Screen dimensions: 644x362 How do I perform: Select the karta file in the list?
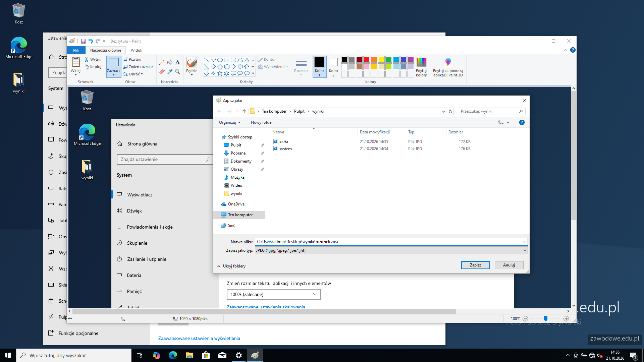[284, 142]
